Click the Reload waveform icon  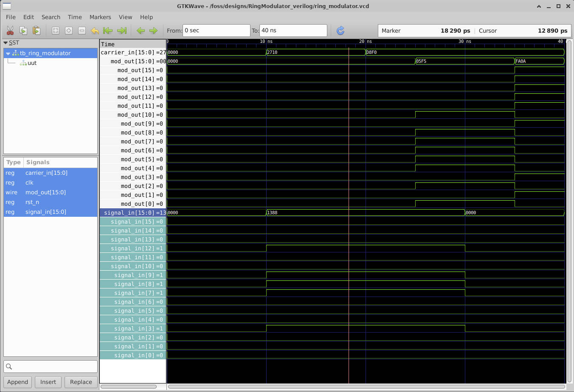[340, 31]
